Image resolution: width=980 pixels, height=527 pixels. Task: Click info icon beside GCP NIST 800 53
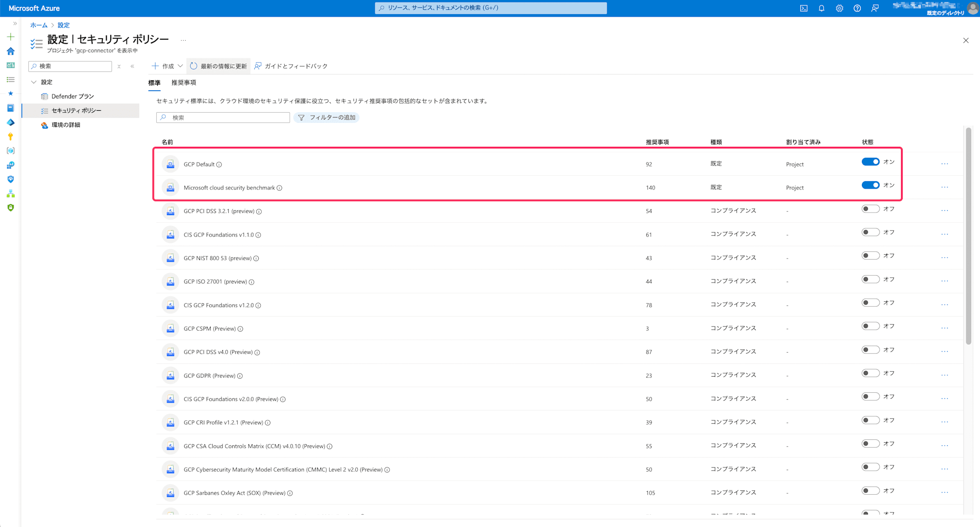(256, 259)
